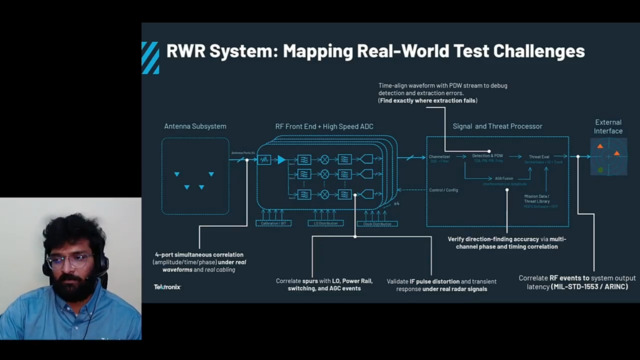
Task: Click the 'Correlate spurs with LO, Power Rail' annotation
Action: pos(324,285)
